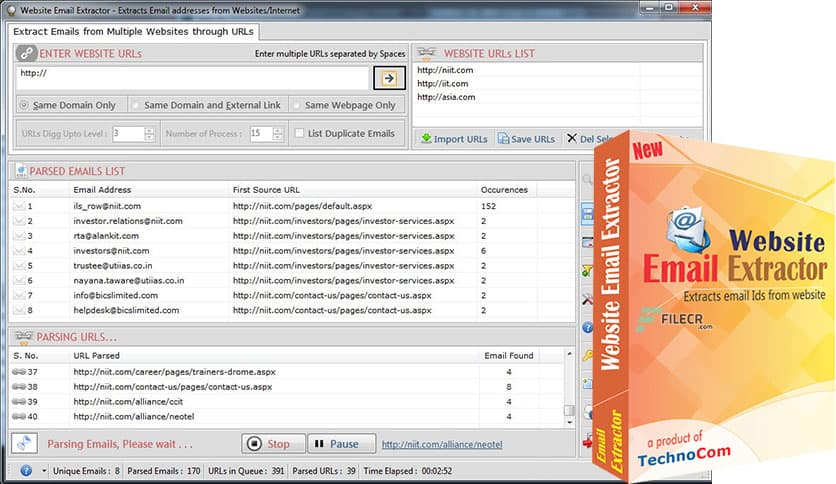Click URLs Digg Upto Level value field
This screenshot has height=484, width=836.
click(x=128, y=133)
